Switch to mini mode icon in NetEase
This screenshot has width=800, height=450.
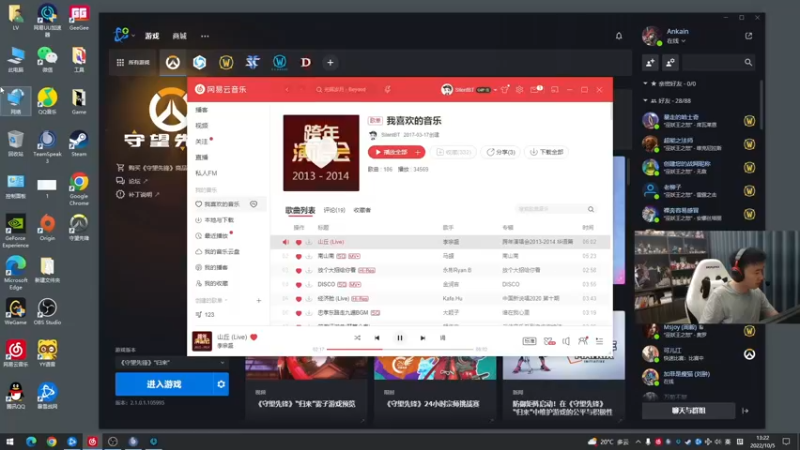555,89
